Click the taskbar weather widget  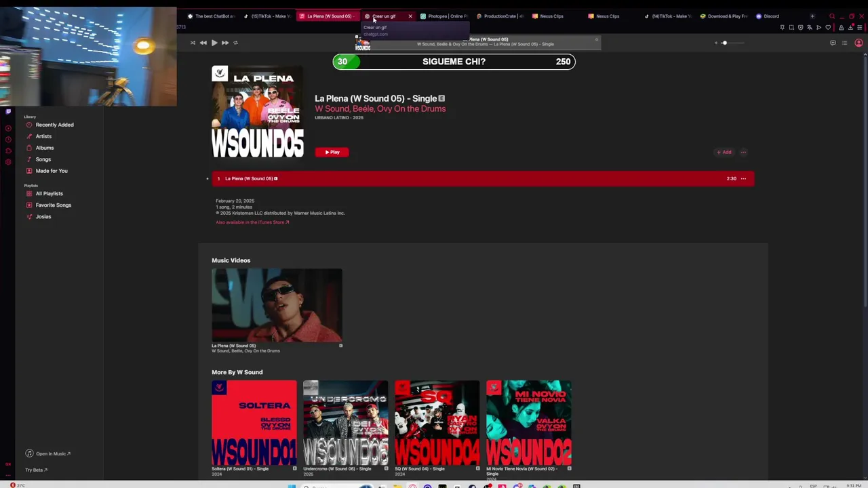(x=18, y=485)
